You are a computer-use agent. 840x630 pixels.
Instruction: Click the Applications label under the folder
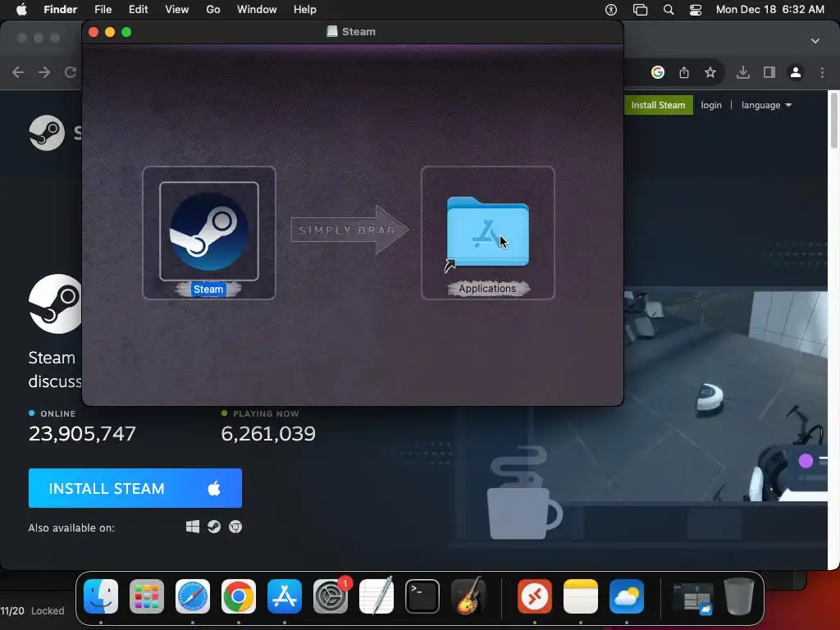click(x=487, y=289)
